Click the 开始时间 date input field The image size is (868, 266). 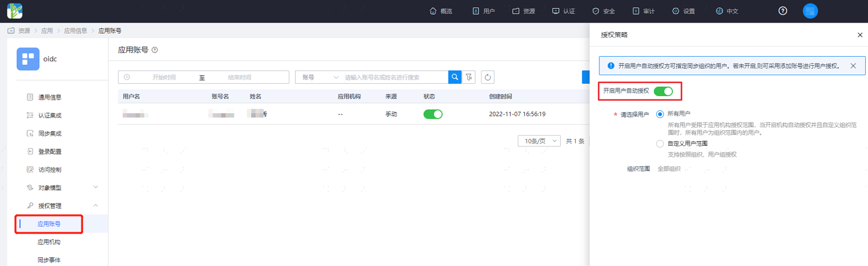tap(163, 77)
